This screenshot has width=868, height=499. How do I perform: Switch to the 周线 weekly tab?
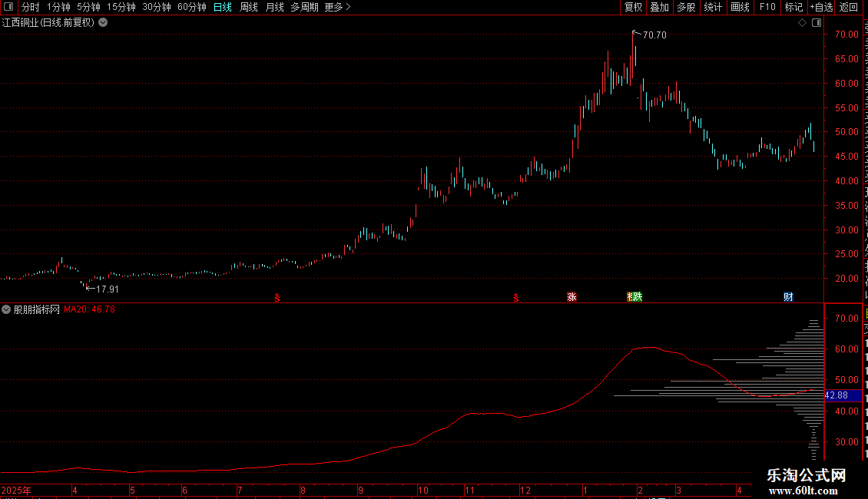pos(249,7)
